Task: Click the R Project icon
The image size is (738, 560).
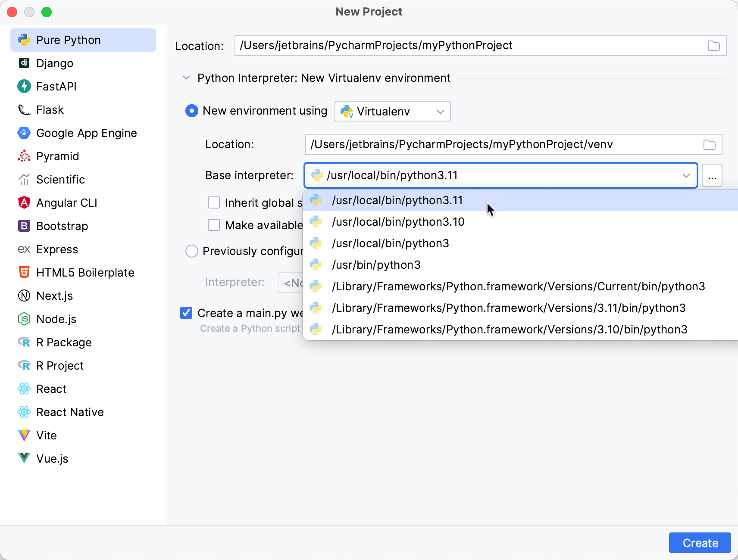Action: (24, 366)
